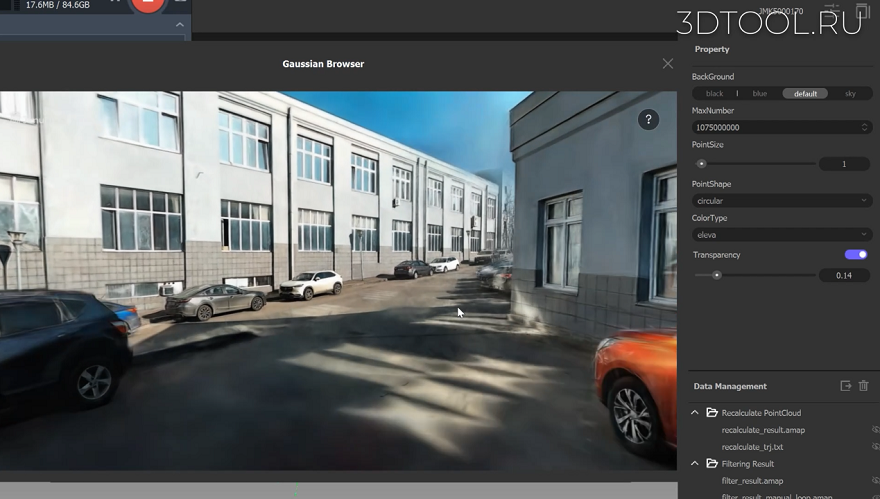Select the black background option
The image size is (880, 499).
point(714,94)
